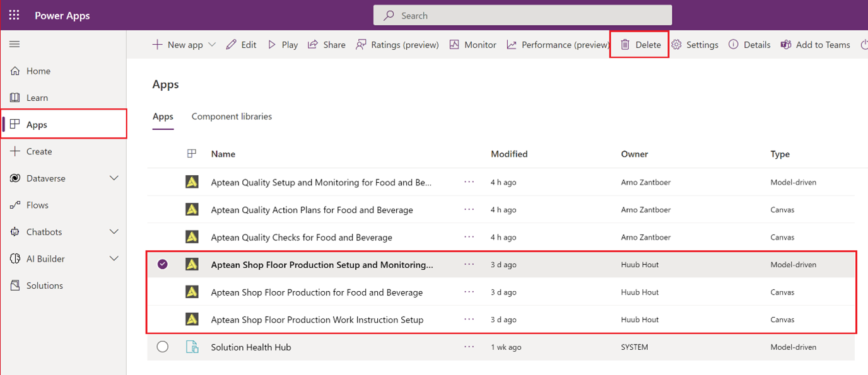The image size is (868, 375).
Task: Click the Search box at the top
Action: pyautogui.click(x=522, y=15)
